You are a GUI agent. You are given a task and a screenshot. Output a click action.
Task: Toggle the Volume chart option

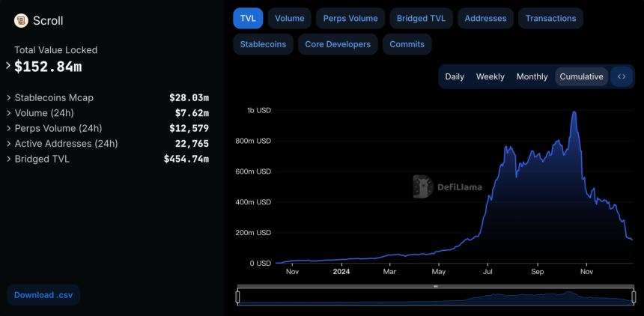pos(290,18)
